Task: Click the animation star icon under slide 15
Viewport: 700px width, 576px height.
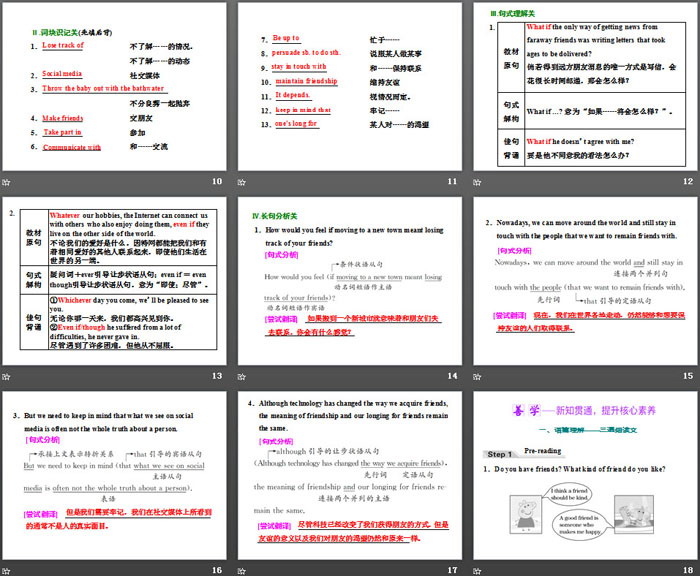Action: (477, 377)
